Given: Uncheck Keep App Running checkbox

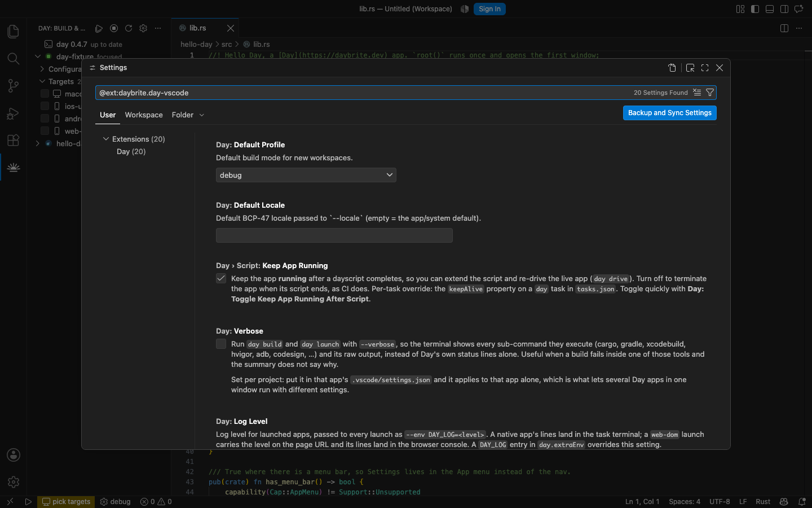Looking at the screenshot, I should pyautogui.click(x=221, y=278).
